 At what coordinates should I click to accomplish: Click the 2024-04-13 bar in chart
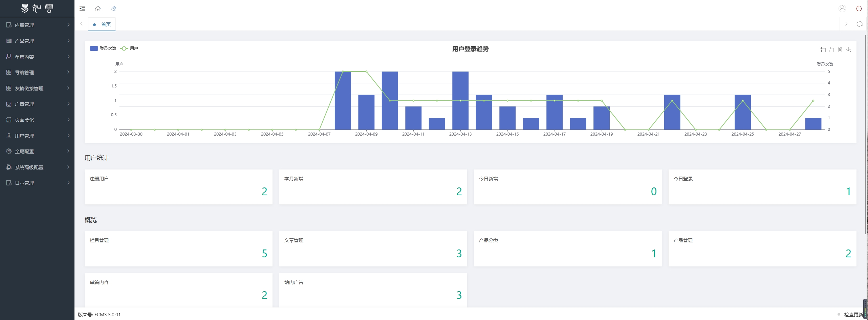[x=460, y=100]
